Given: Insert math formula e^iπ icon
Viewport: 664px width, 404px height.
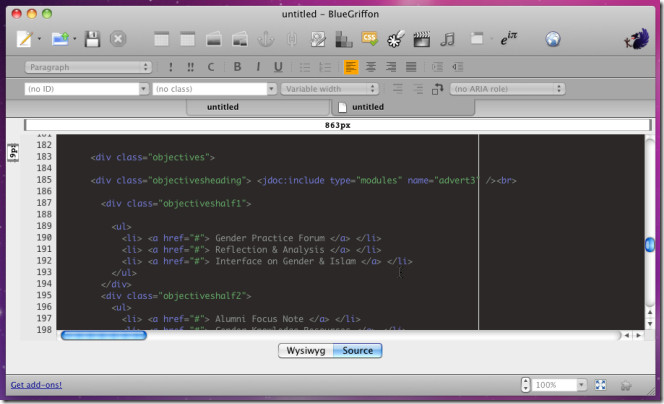Looking at the screenshot, I should pos(508,39).
